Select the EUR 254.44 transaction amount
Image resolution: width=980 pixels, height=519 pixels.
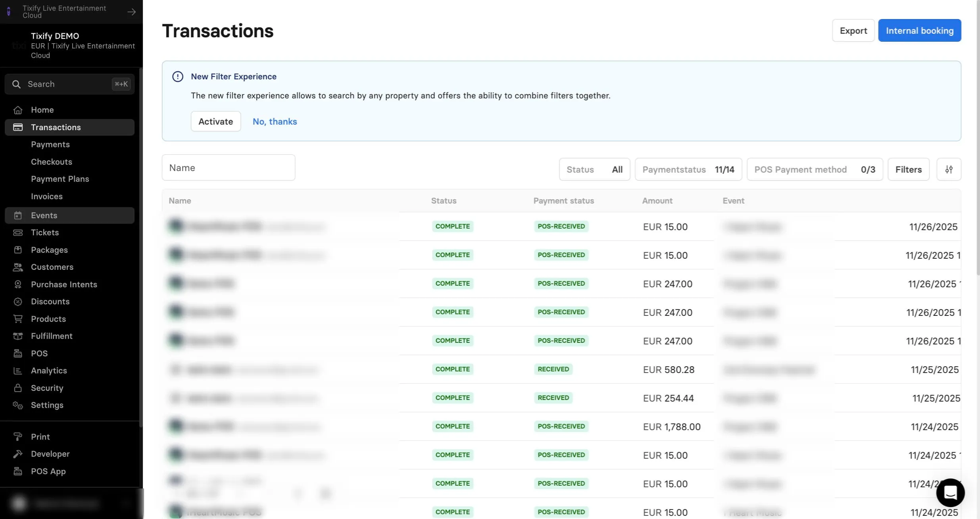coord(668,398)
